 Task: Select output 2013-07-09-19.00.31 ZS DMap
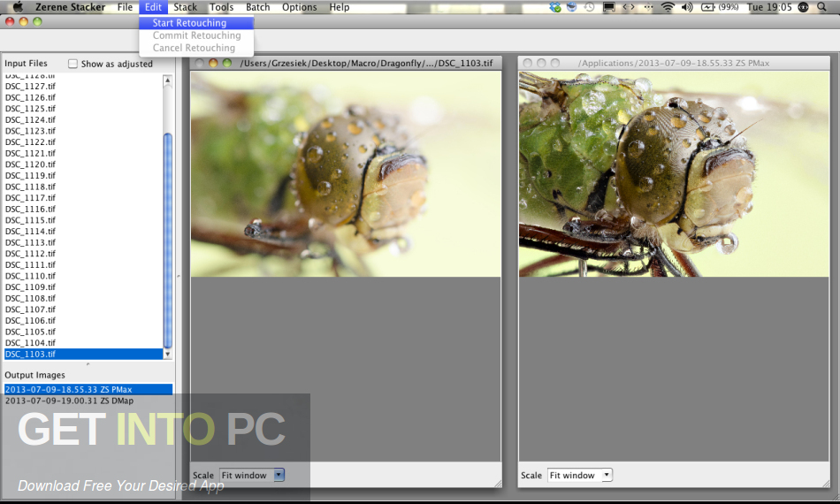pyautogui.click(x=88, y=401)
